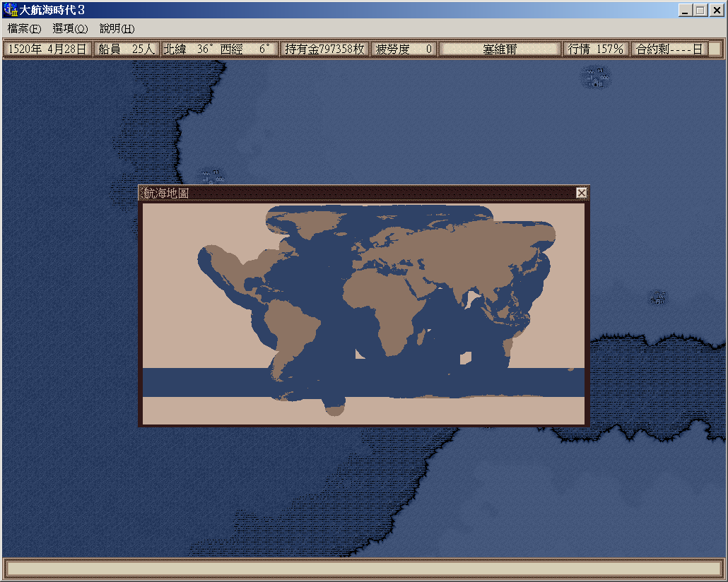
Task: Open the 檔案 menu
Action: pyautogui.click(x=24, y=29)
